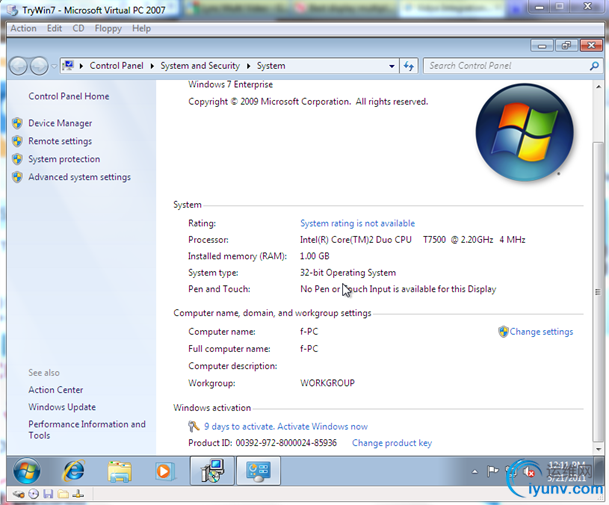
Task: Select the installer/setup disc taskbar button
Action: point(212,471)
